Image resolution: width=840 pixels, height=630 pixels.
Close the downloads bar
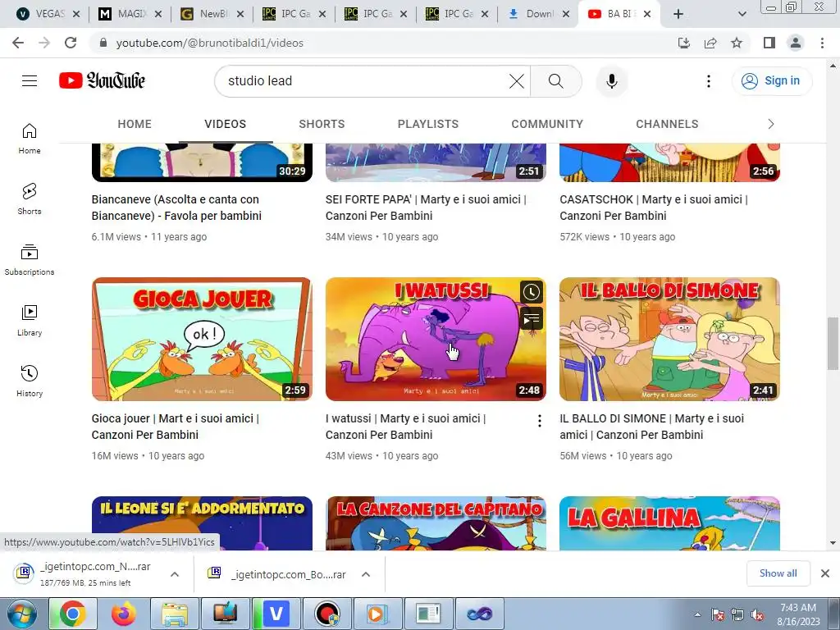click(x=825, y=573)
